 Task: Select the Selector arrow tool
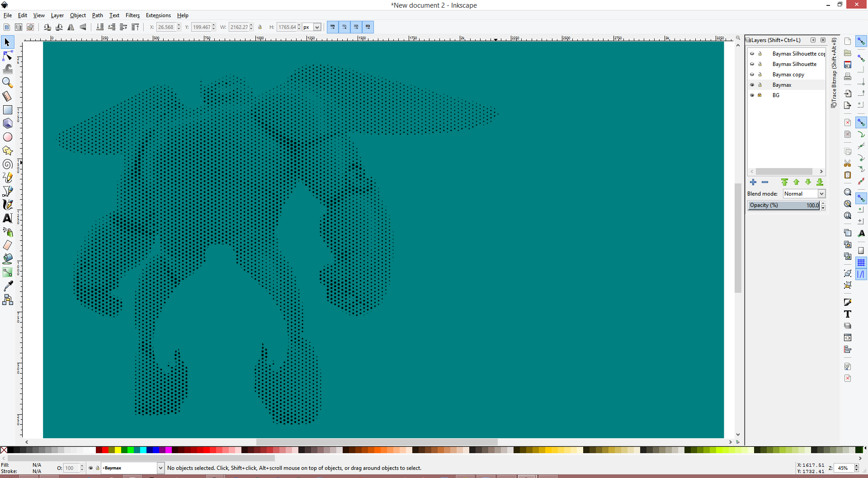7,42
